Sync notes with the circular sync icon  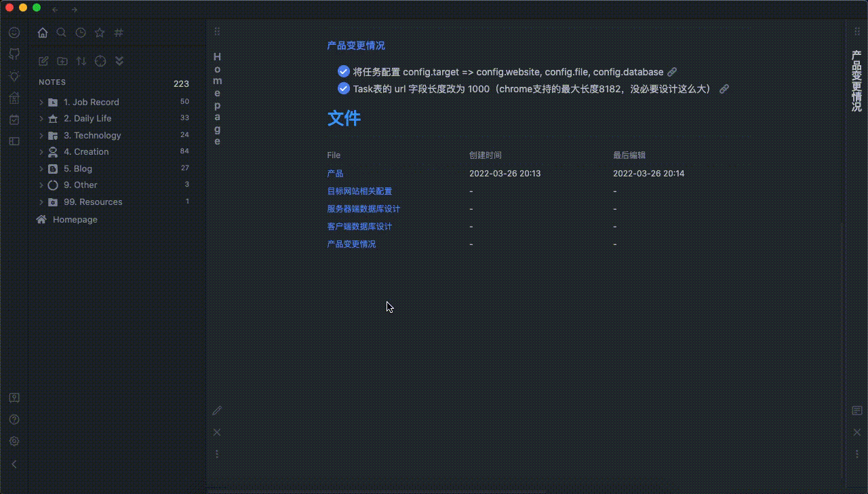pos(100,61)
